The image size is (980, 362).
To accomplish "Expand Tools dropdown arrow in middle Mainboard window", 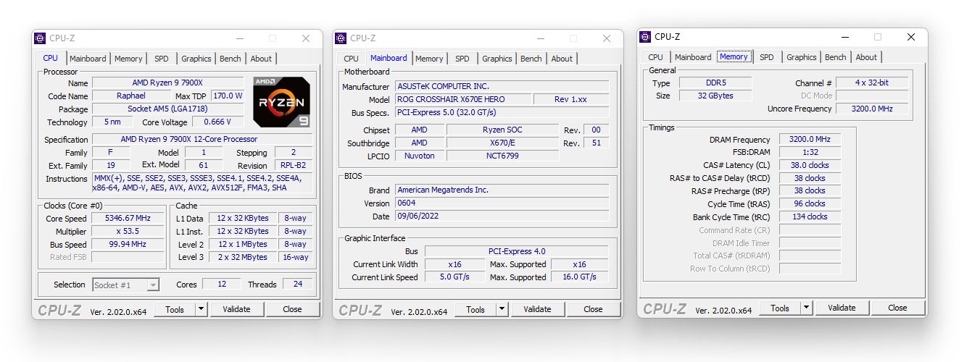I will [502, 309].
